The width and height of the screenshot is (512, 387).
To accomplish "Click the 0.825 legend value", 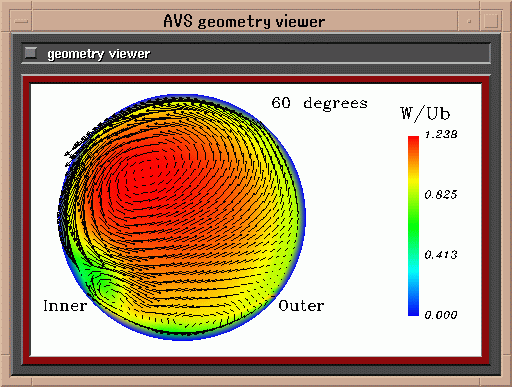I will pos(441,195).
